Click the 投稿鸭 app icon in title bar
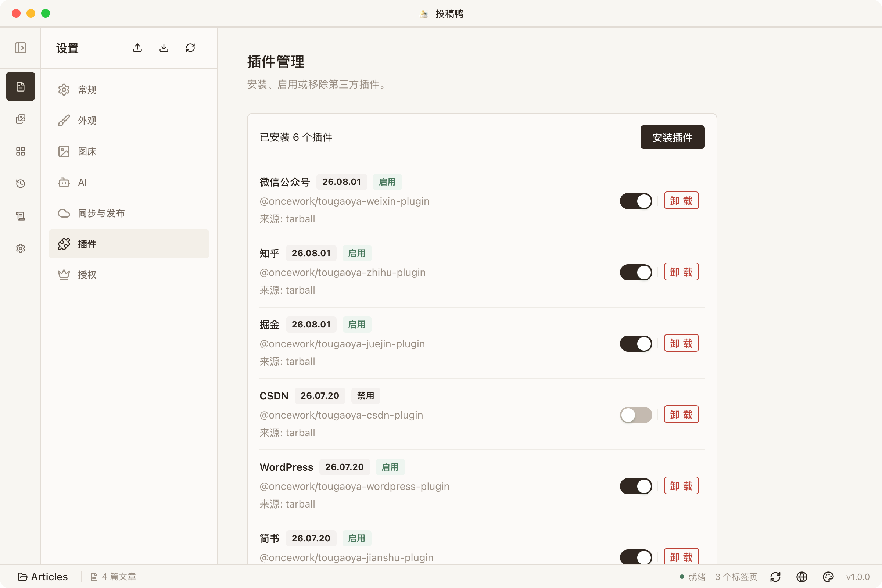 424,14
